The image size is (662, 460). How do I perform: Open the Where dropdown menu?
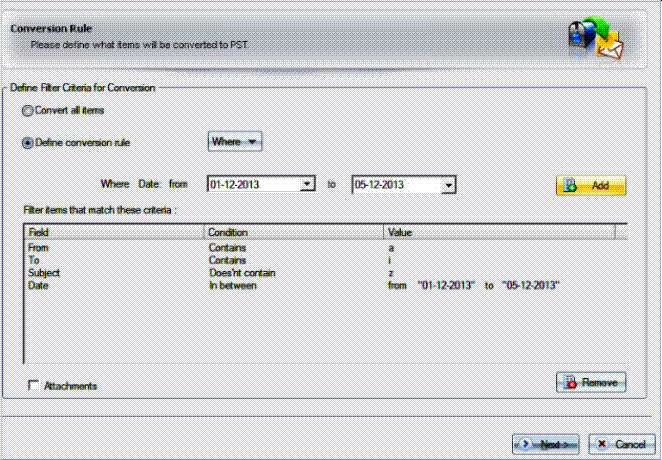pos(235,142)
